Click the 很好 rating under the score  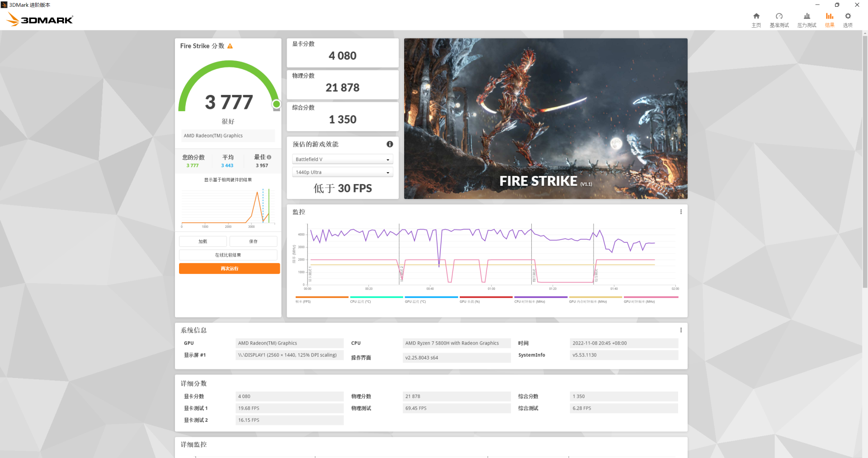point(228,122)
